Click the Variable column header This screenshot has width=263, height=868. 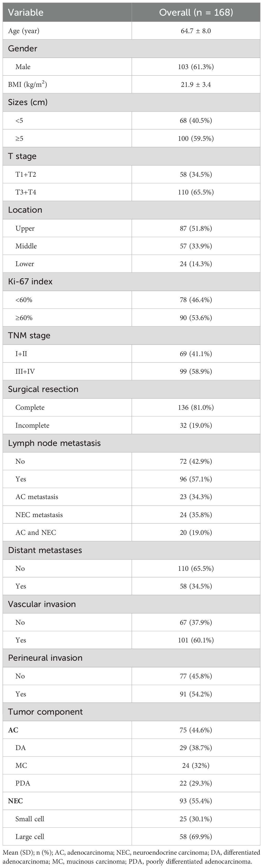pos(26,13)
